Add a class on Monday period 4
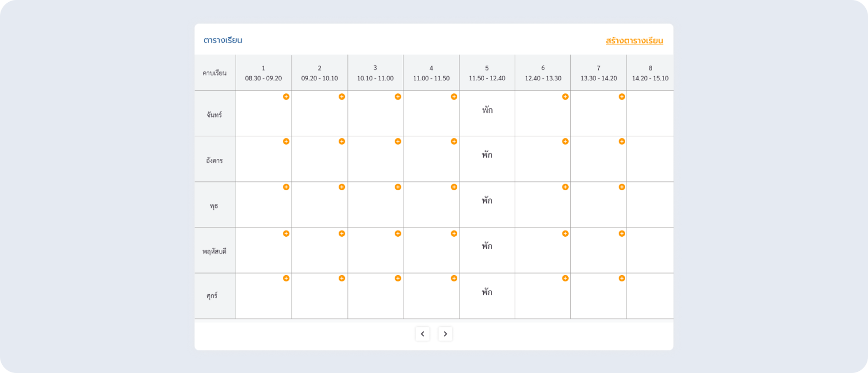 click(454, 97)
